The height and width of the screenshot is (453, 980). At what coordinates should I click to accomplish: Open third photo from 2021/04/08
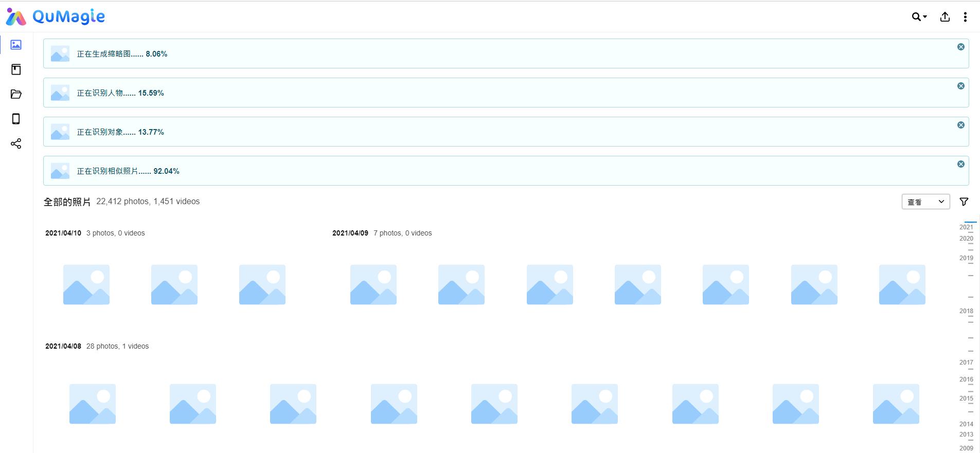(x=293, y=404)
